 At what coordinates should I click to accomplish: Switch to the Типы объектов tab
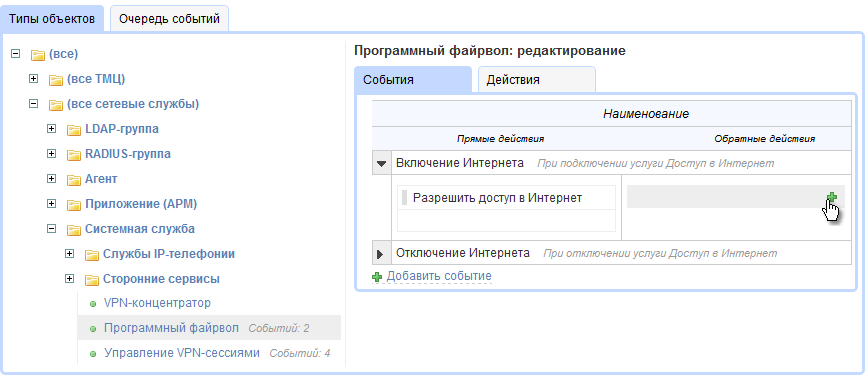coord(52,19)
